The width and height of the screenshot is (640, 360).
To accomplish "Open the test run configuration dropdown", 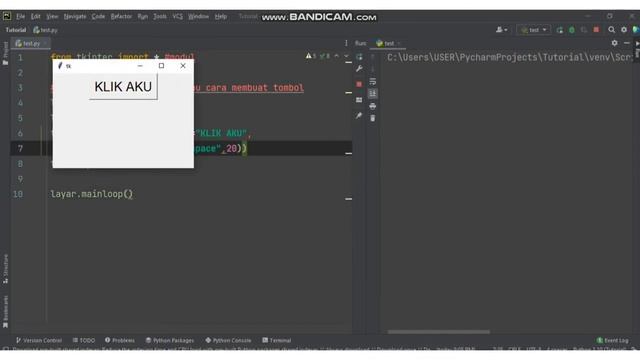I will tap(533, 30).
